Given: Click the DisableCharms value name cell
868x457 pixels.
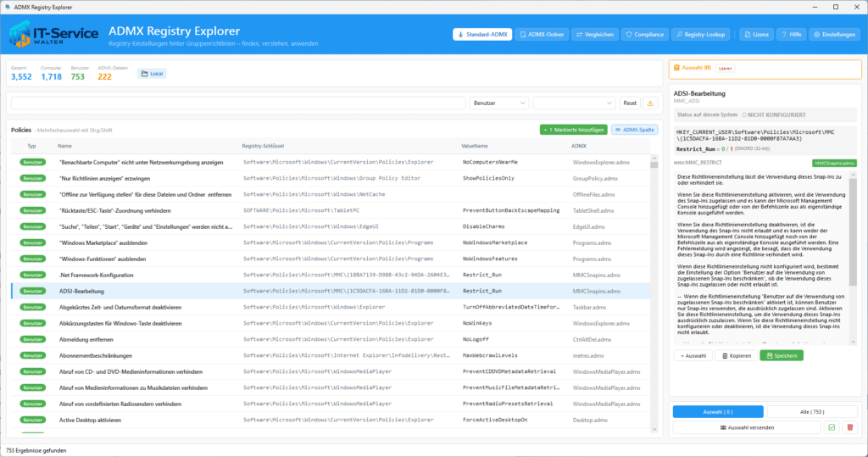Looking at the screenshot, I should 484,226.
